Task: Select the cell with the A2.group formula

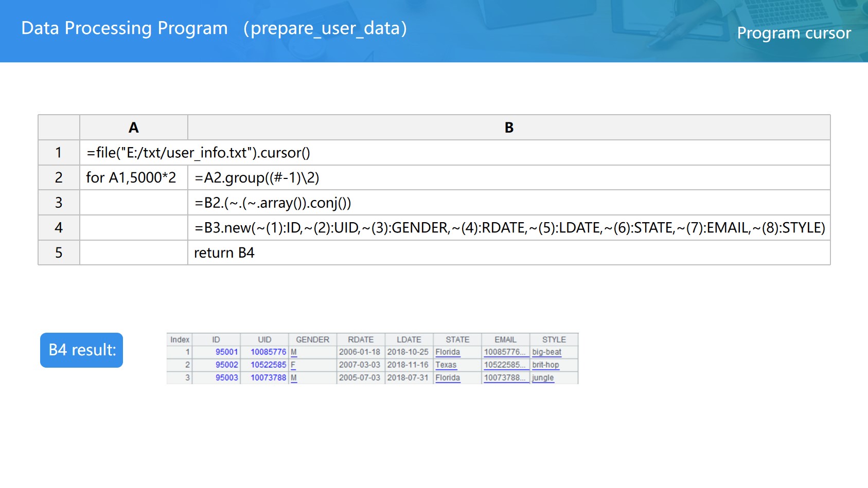Action: point(257,178)
